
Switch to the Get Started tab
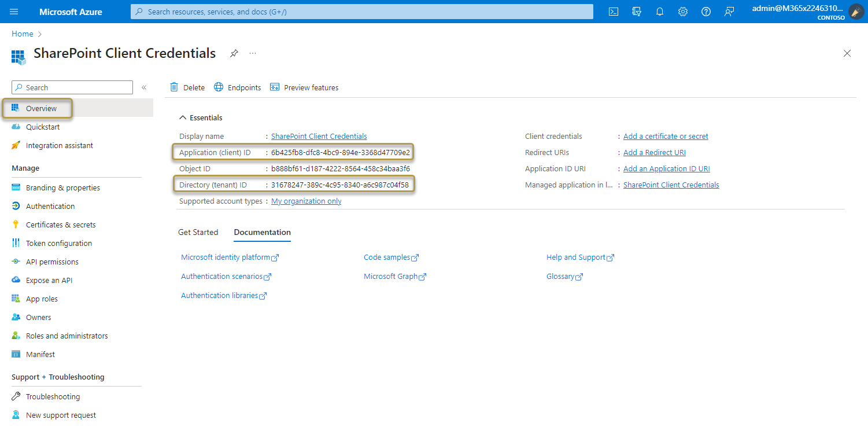click(198, 232)
